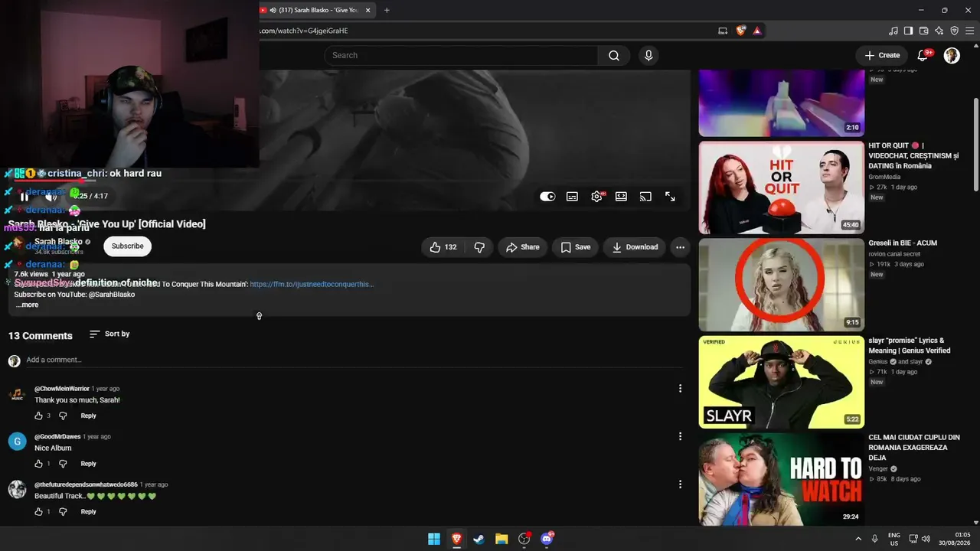Toggle the browser sidebar panel
The height and width of the screenshot is (551, 980).
(909, 31)
